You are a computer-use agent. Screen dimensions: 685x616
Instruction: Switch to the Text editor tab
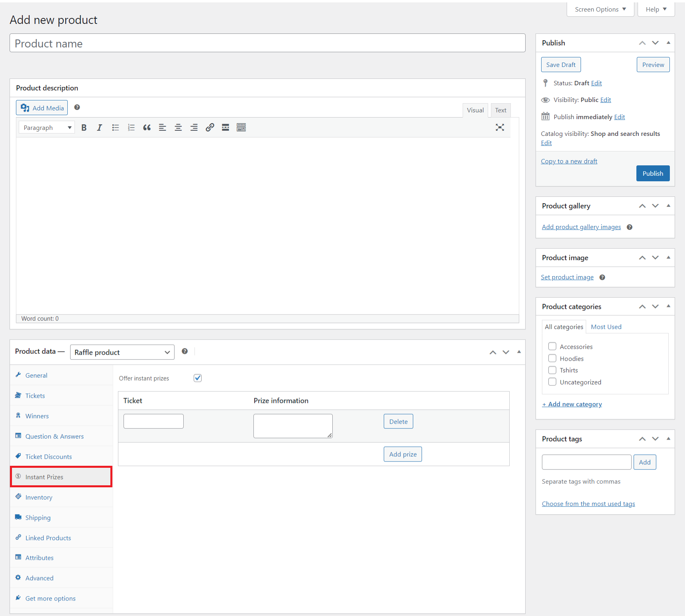[501, 110]
